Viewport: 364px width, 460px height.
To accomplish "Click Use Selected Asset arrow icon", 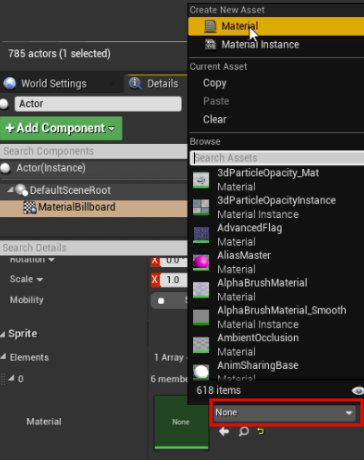I will tap(224, 432).
